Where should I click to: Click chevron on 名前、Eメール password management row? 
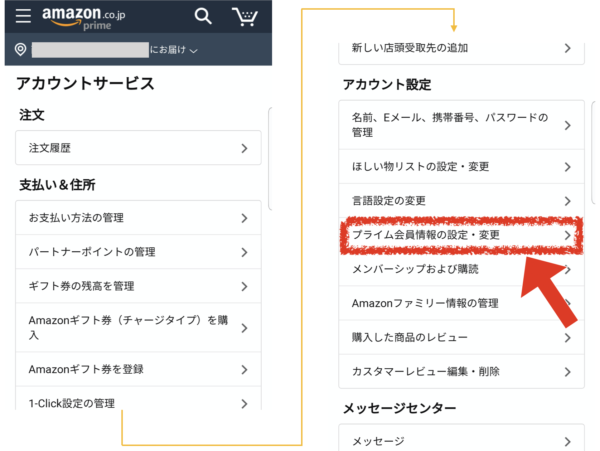[567, 125]
